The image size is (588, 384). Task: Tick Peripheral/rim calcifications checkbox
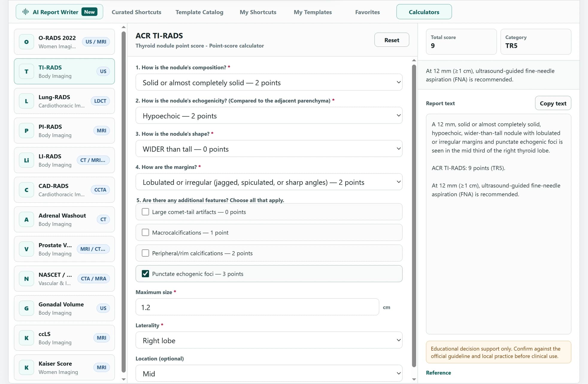[146, 253]
